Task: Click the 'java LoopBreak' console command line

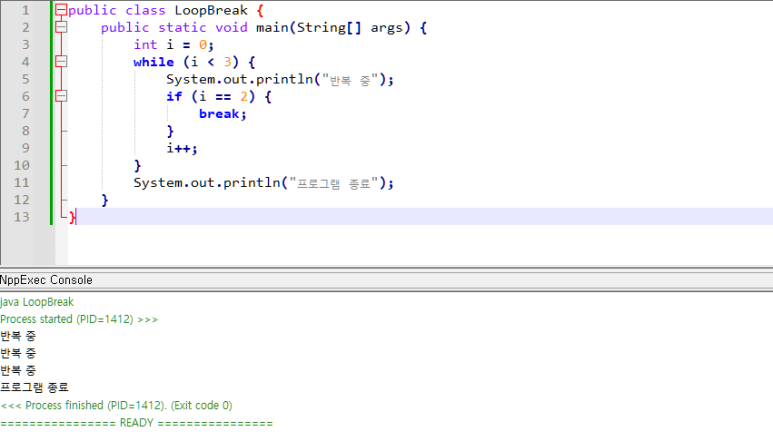Action: 37,302
